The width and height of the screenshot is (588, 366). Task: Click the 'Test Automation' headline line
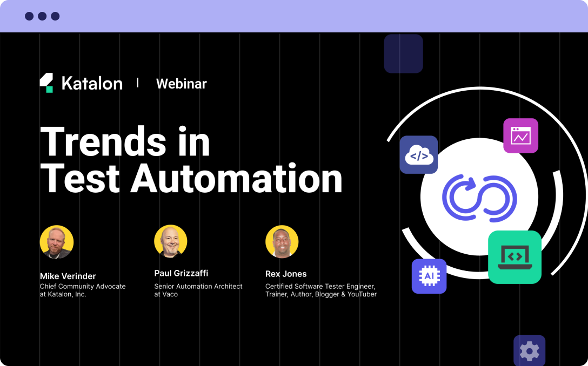click(x=191, y=179)
